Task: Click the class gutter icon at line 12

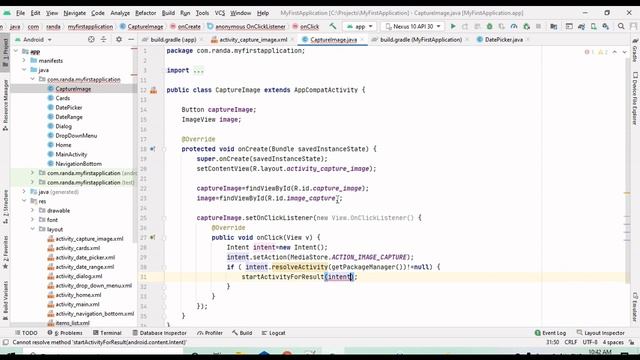Action: click(x=153, y=90)
